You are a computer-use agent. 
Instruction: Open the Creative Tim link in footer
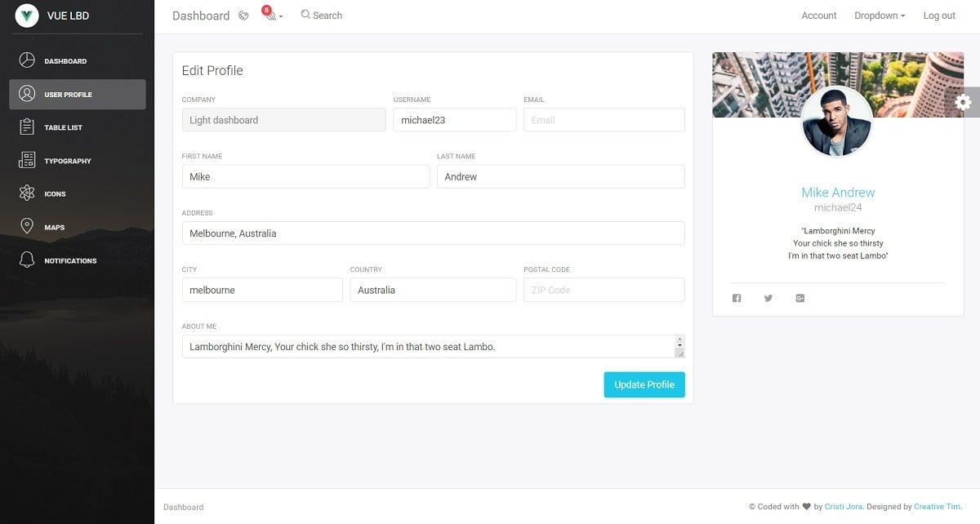pos(937,506)
